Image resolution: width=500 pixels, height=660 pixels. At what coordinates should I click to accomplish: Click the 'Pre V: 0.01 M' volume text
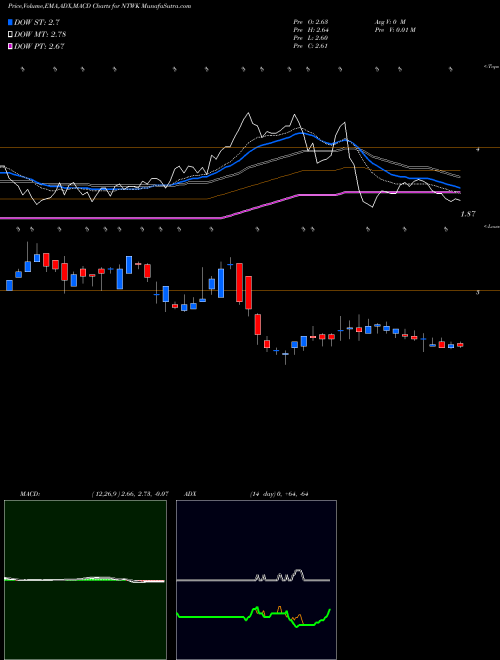[395, 30]
